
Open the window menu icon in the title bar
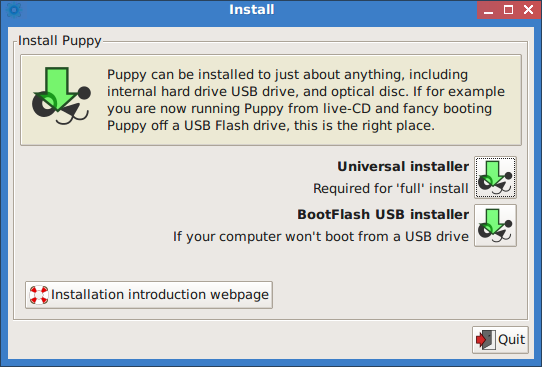[14, 10]
